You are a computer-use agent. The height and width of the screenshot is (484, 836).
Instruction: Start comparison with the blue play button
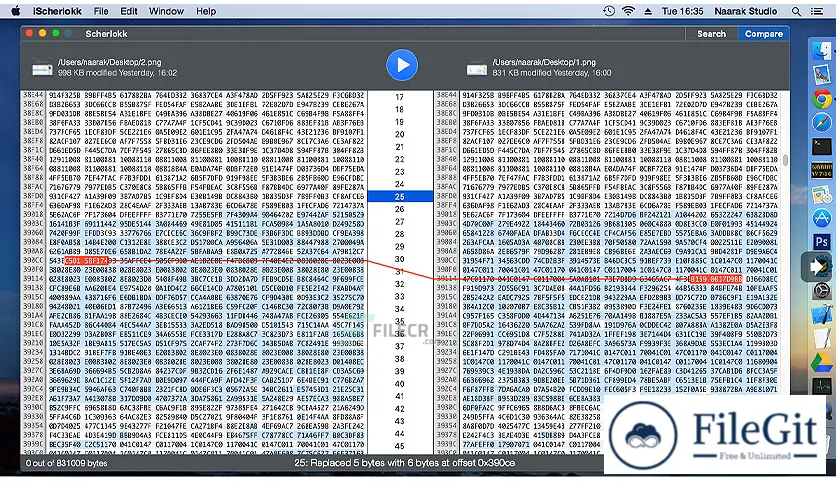point(401,65)
